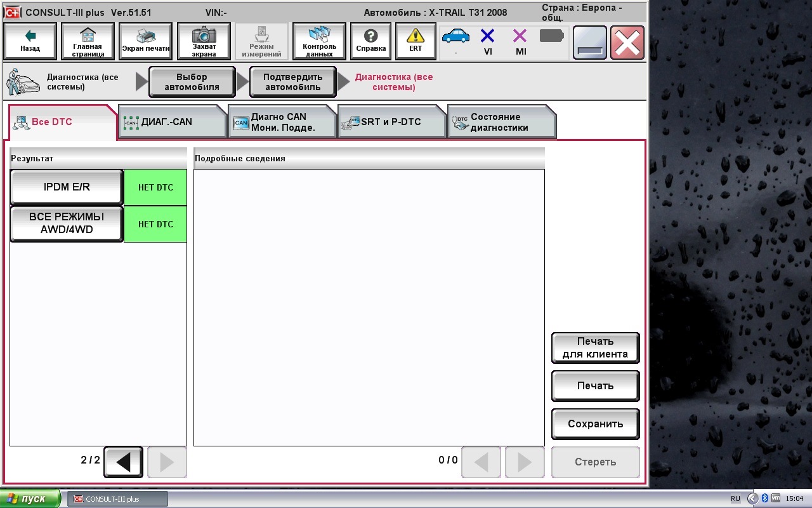Click inside the empty details pane
This screenshot has width=812, height=508.
(369, 307)
